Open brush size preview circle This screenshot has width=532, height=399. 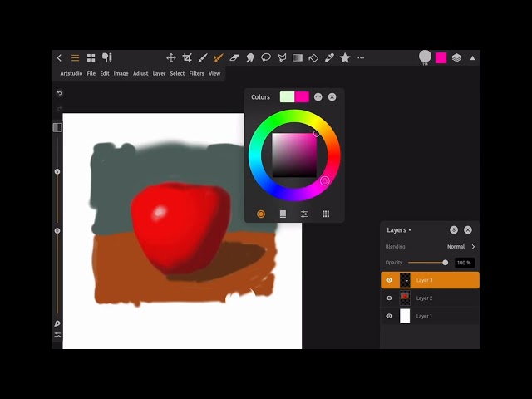click(425, 57)
